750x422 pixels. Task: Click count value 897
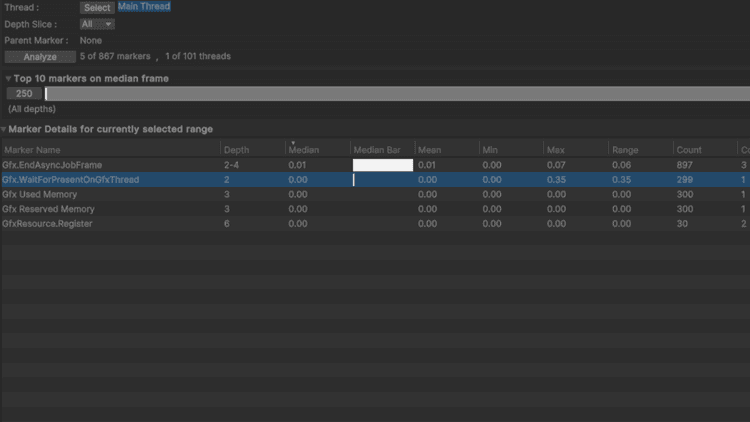tap(684, 165)
